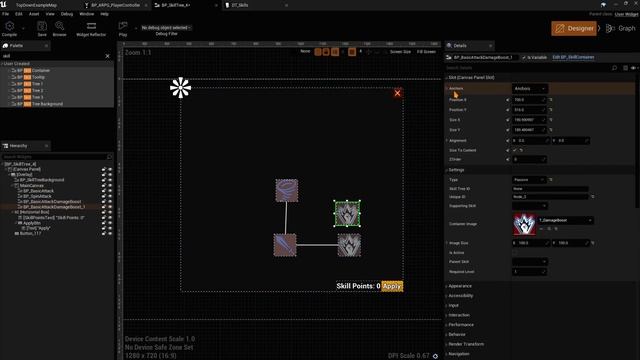Click the ZOrder value field
This screenshot has height=360, width=640.
529,159
